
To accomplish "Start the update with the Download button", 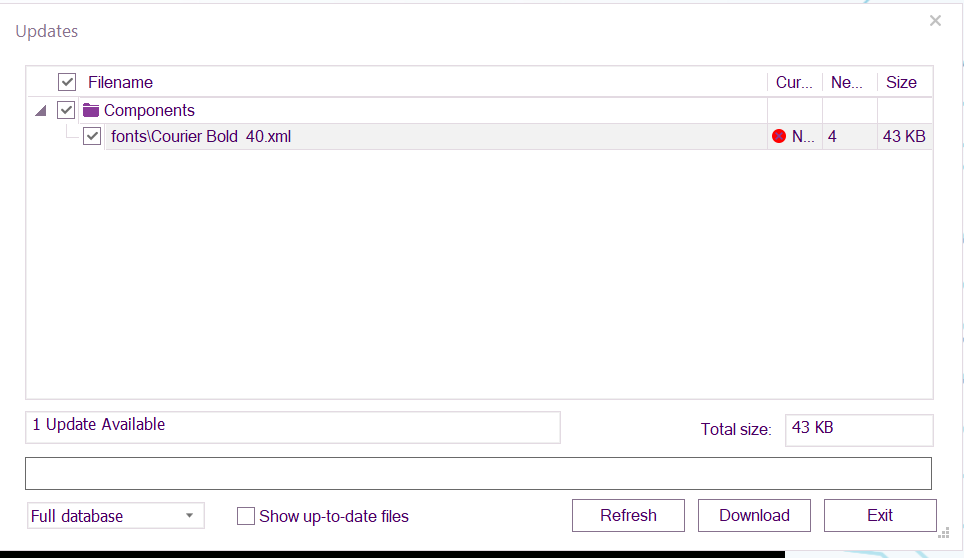I will pos(754,516).
